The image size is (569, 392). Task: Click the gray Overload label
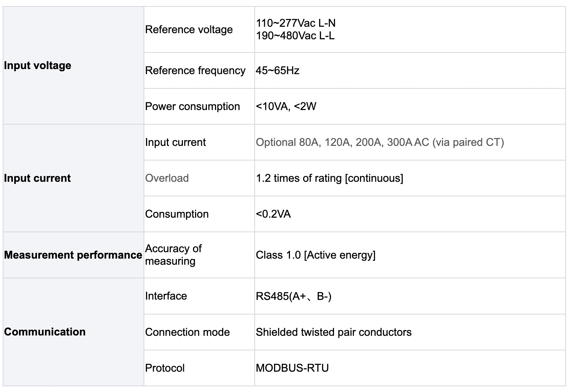click(167, 178)
